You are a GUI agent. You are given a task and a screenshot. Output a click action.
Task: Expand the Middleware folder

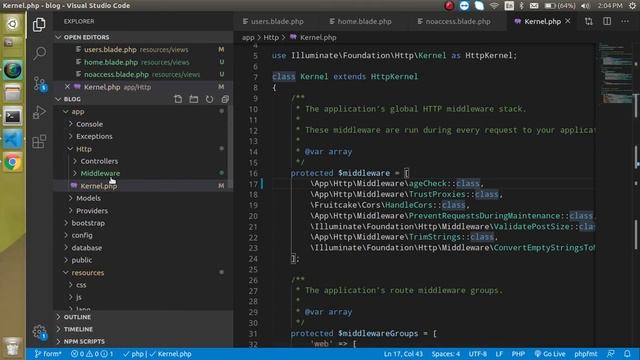tap(100, 173)
